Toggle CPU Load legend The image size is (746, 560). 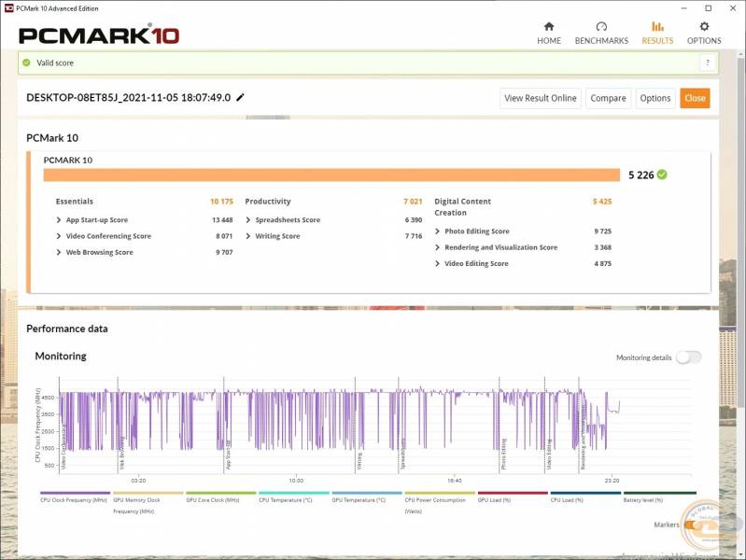[585, 497]
